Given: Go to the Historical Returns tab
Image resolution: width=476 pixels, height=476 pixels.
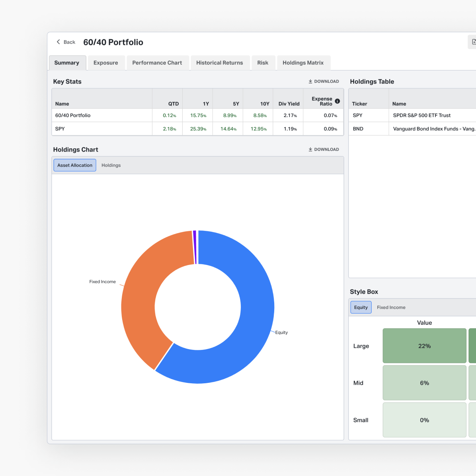Looking at the screenshot, I should coord(219,63).
